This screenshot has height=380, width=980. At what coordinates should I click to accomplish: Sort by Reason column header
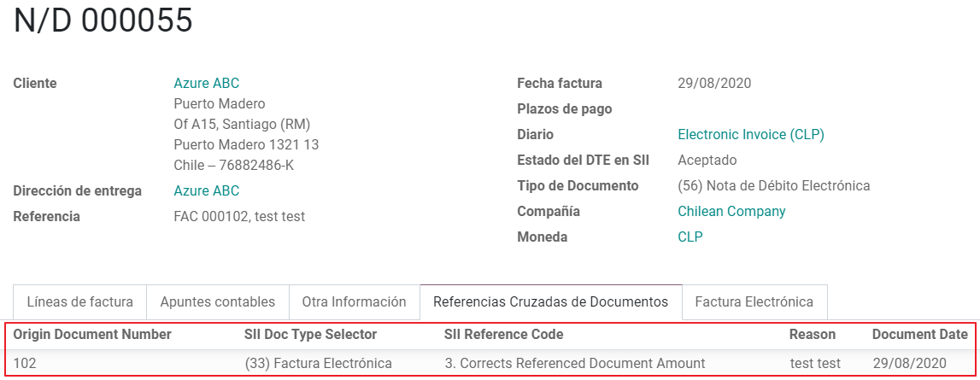[813, 335]
